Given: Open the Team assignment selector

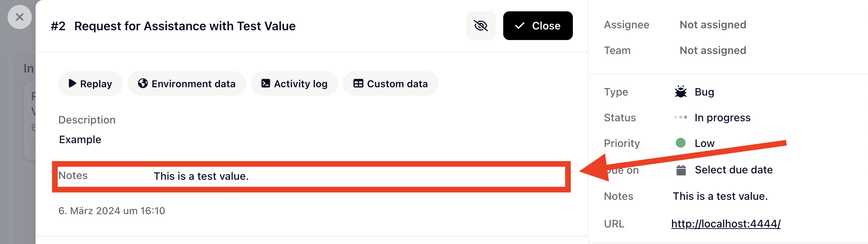Looking at the screenshot, I should (713, 50).
